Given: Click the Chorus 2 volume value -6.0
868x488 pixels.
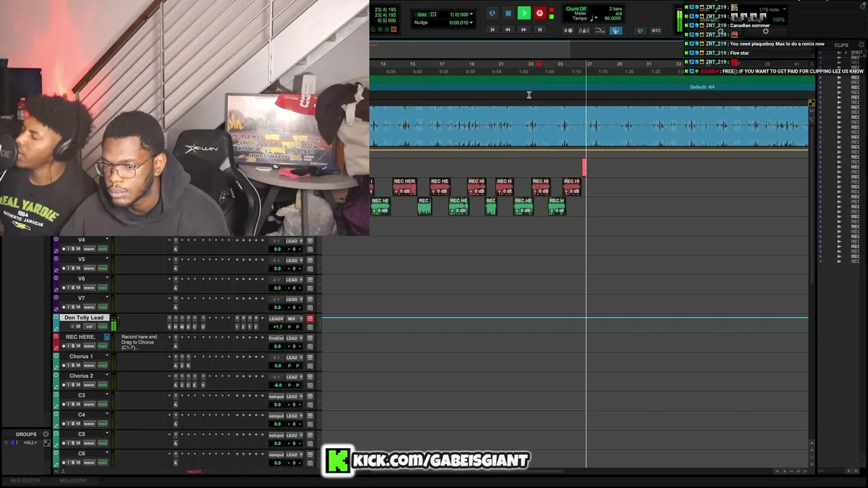Looking at the screenshot, I should click(x=277, y=385).
